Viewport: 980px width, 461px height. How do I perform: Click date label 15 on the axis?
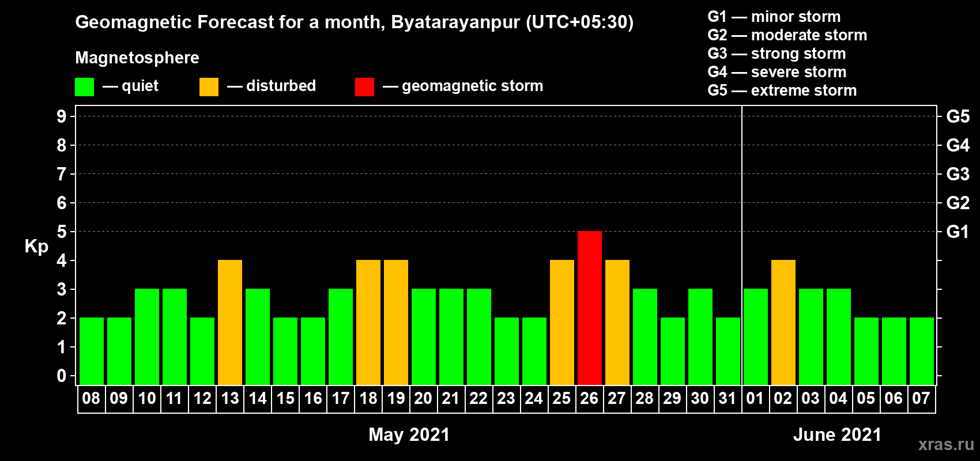click(x=285, y=398)
